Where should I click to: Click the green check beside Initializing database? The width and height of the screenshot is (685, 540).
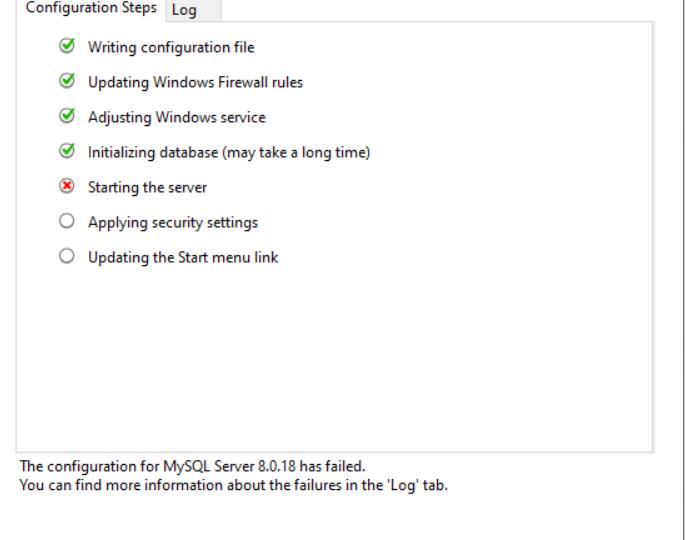pyautogui.click(x=67, y=150)
